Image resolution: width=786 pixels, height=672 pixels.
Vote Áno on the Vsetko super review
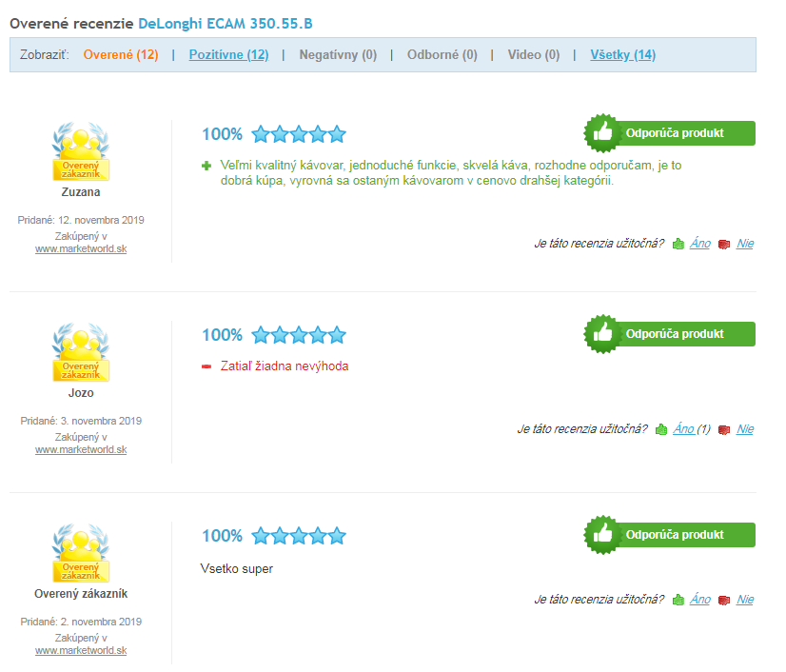(699, 600)
